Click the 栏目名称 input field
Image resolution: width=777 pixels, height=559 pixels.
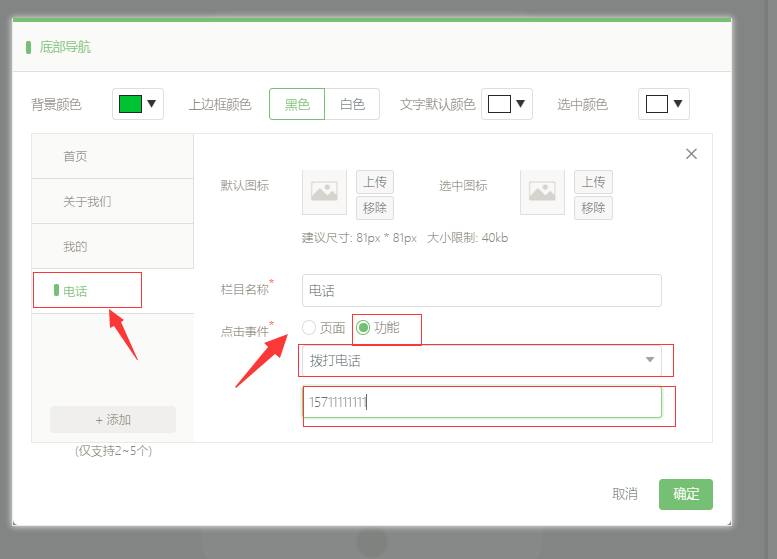(x=481, y=291)
